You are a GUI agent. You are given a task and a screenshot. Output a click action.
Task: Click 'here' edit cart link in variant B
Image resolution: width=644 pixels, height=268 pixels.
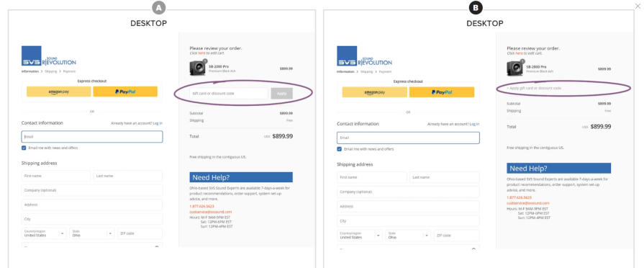coord(519,53)
